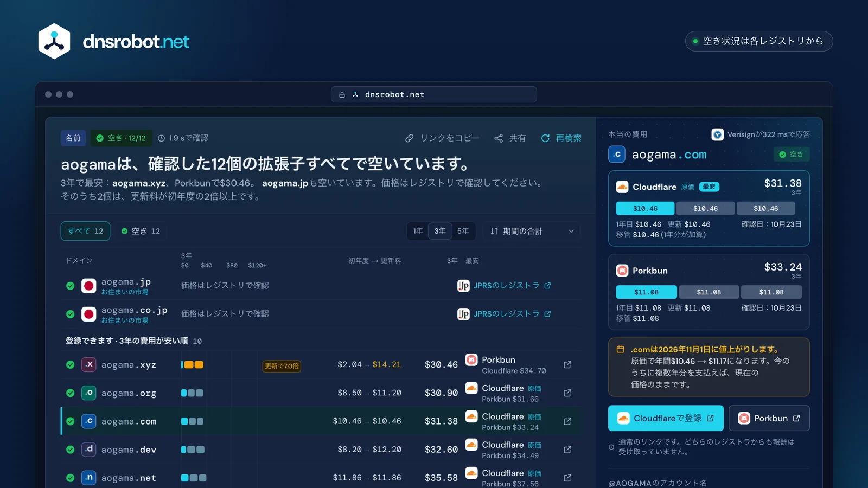The width and height of the screenshot is (868, 488).
Task: Click the dnsrobot.net hexagon logo
Action: click(x=54, y=41)
